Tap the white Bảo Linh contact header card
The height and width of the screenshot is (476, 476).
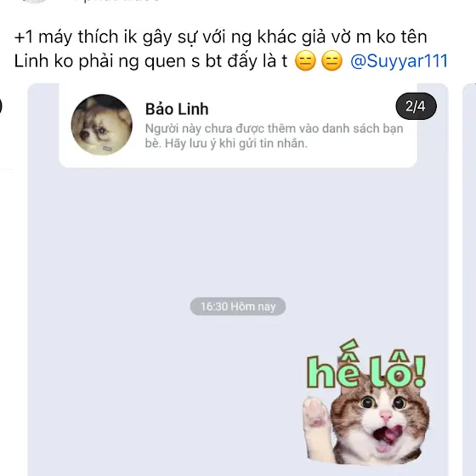click(x=238, y=125)
